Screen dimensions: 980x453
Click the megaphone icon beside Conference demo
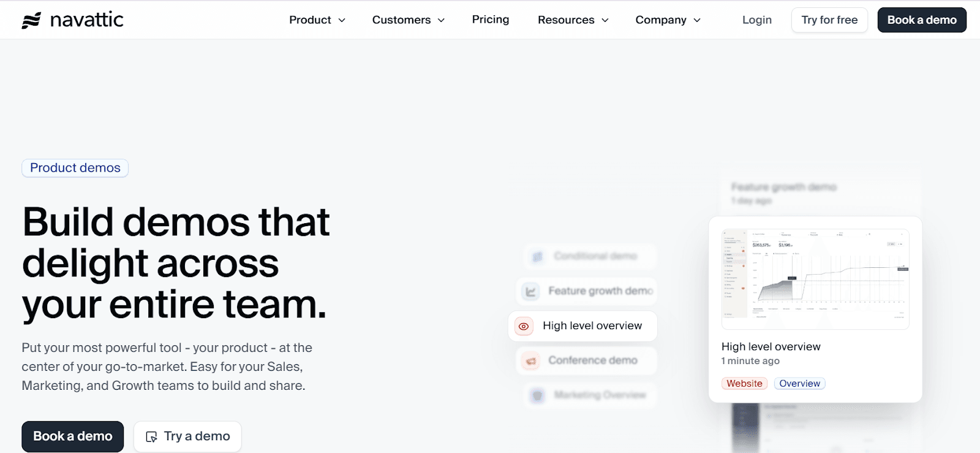[531, 361]
